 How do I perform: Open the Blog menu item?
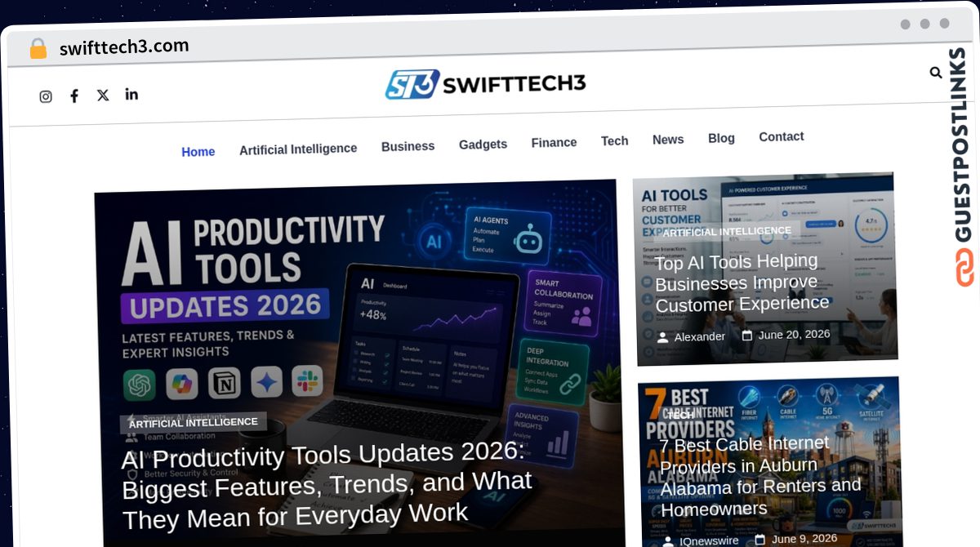721,139
